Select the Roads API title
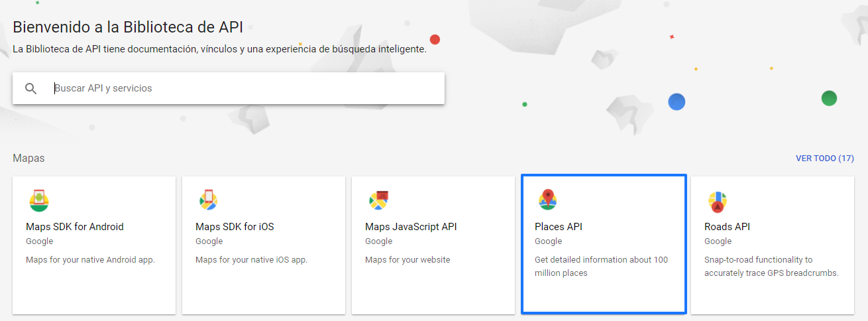 (727, 227)
